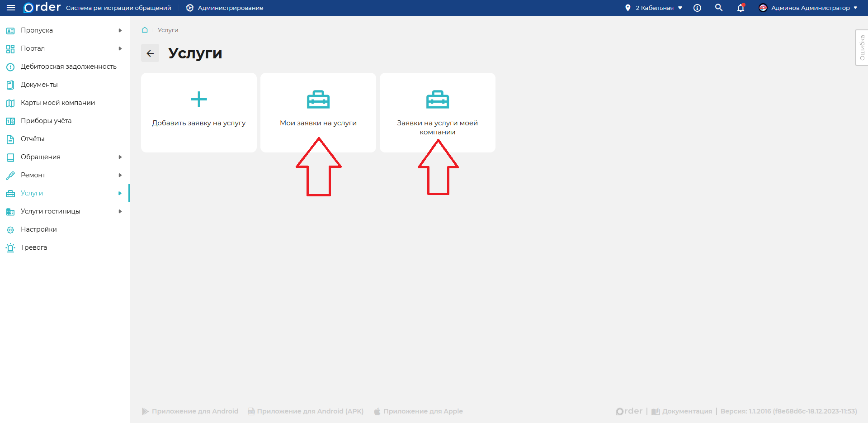Click the home icon in breadcrumb
This screenshot has width=868, height=423.
coord(145,30)
